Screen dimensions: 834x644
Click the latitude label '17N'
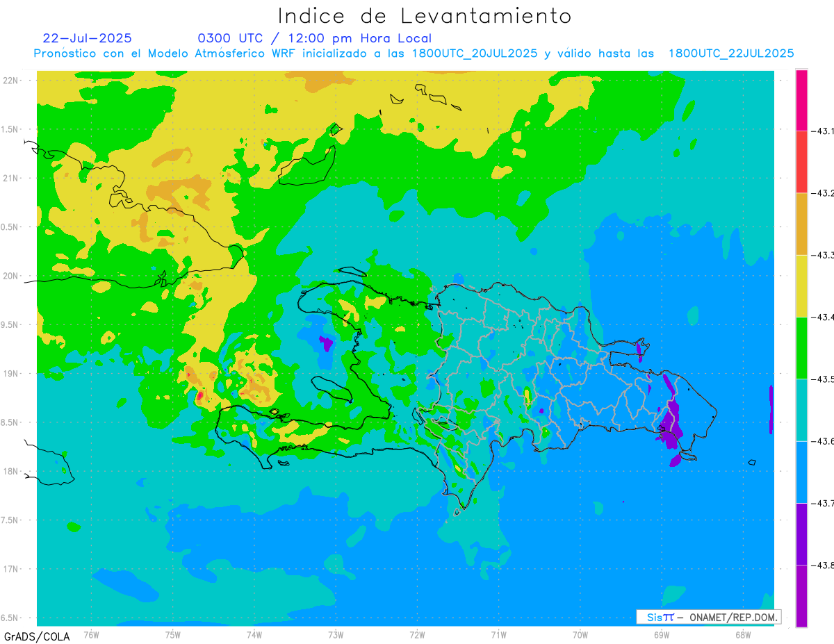[12, 569]
